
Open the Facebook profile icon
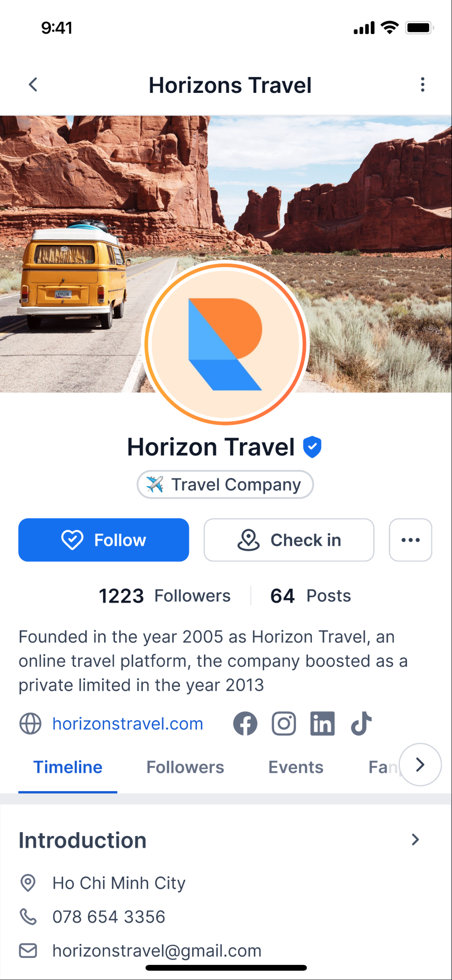point(245,723)
